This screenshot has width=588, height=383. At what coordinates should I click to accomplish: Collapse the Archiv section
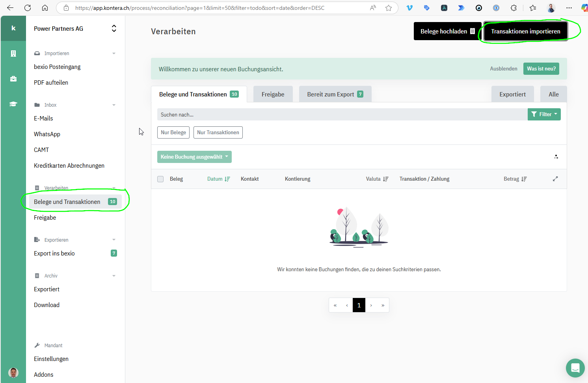(x=114, y=276)
